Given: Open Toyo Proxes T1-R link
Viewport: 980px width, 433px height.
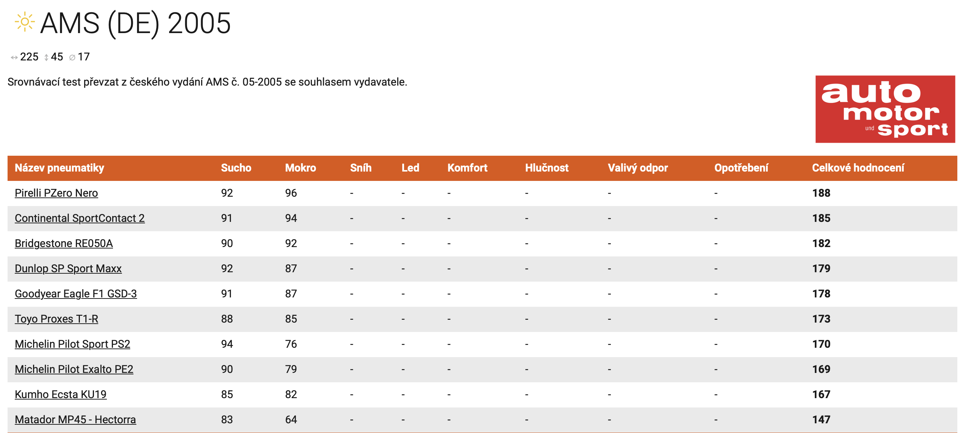Looking at the screenshot, I should click(56, 319).
